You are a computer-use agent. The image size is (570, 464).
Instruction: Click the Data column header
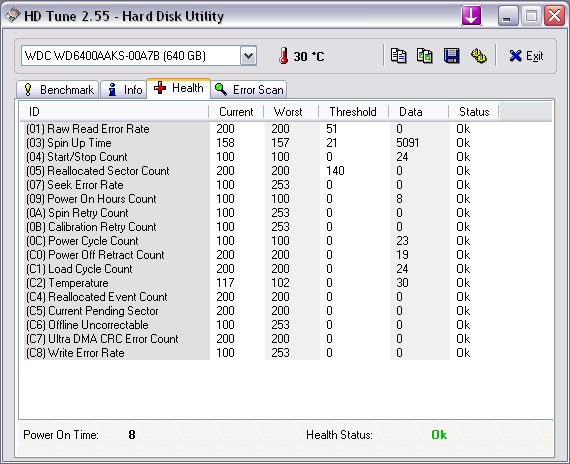coord(418,112)
